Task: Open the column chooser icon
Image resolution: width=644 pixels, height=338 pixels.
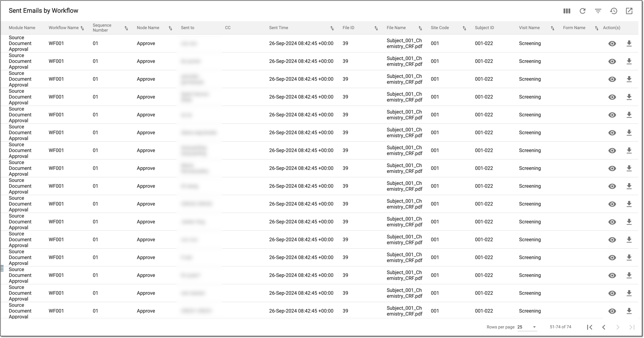Action: pyautogui.click(x=567, y=11)
